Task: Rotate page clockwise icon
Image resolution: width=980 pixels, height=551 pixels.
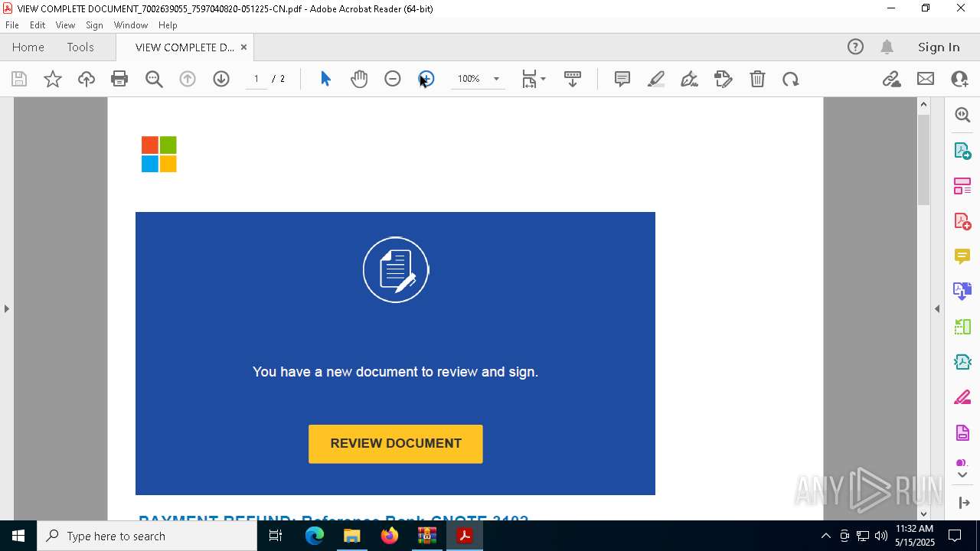Action: (791, 79)
